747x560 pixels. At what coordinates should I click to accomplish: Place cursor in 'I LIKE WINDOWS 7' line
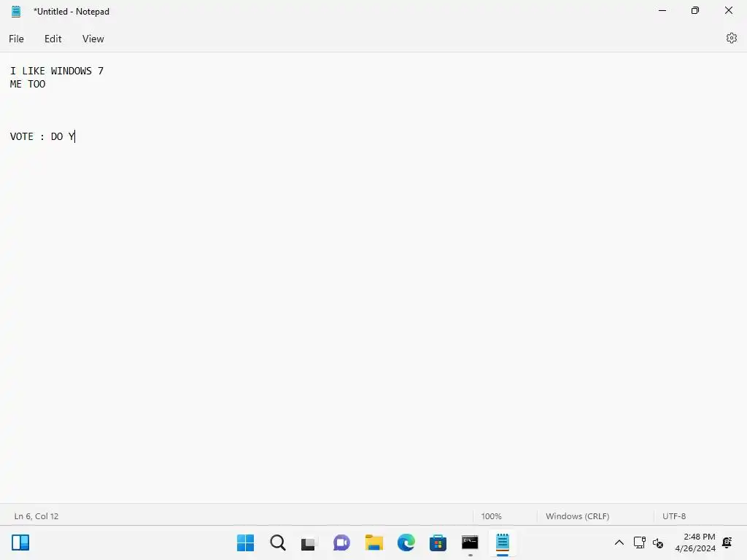[x=57, y=71]
